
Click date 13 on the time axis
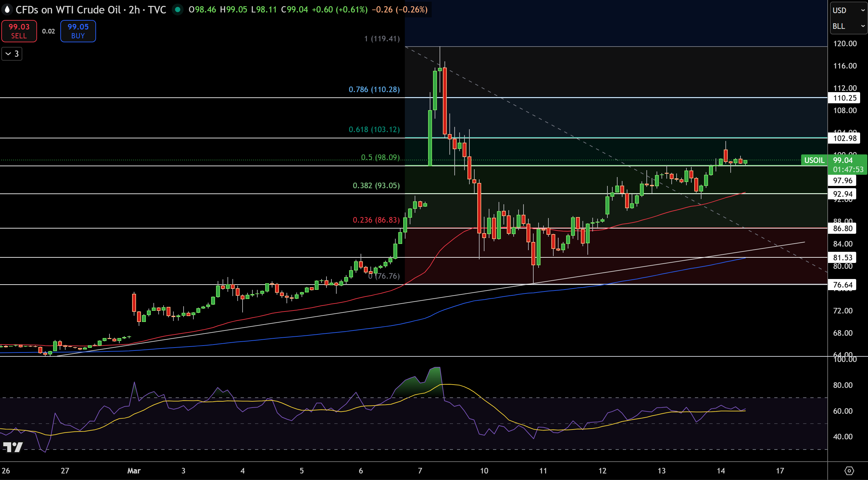[x=661, y=470]
